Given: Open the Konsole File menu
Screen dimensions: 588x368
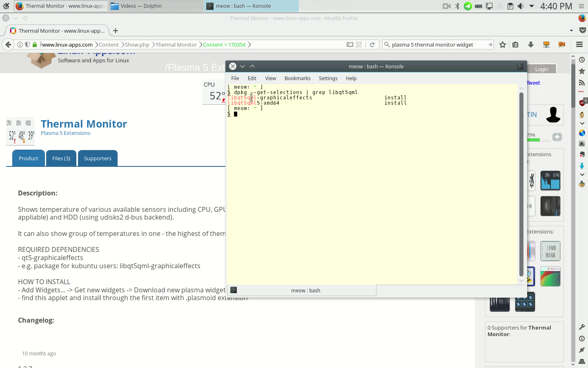Looking at the screenshot, I should point(235,78).
